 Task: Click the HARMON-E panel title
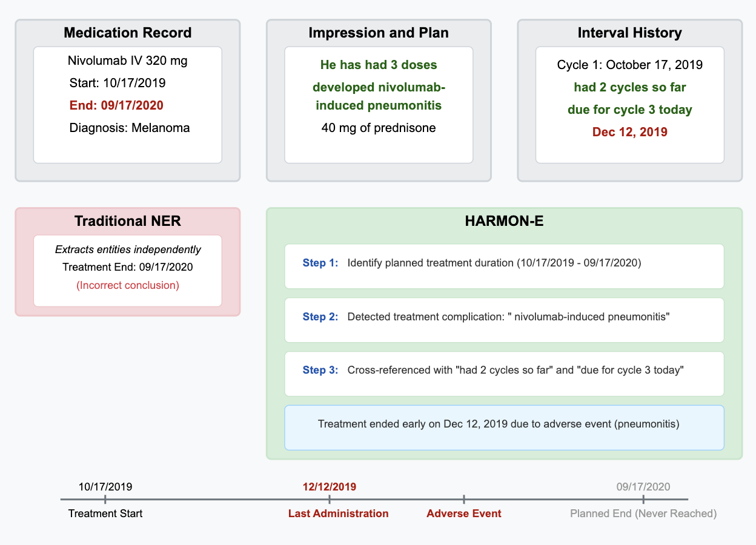[504, 221]
